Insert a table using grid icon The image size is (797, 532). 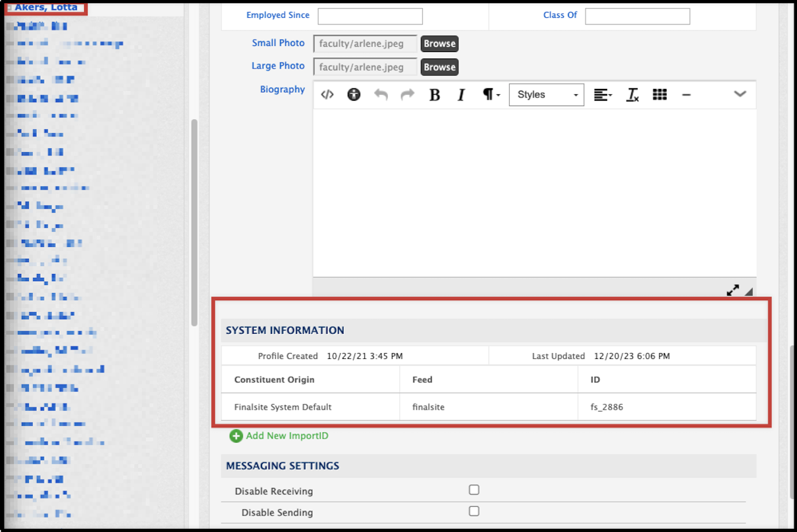(x=659, y=95)
